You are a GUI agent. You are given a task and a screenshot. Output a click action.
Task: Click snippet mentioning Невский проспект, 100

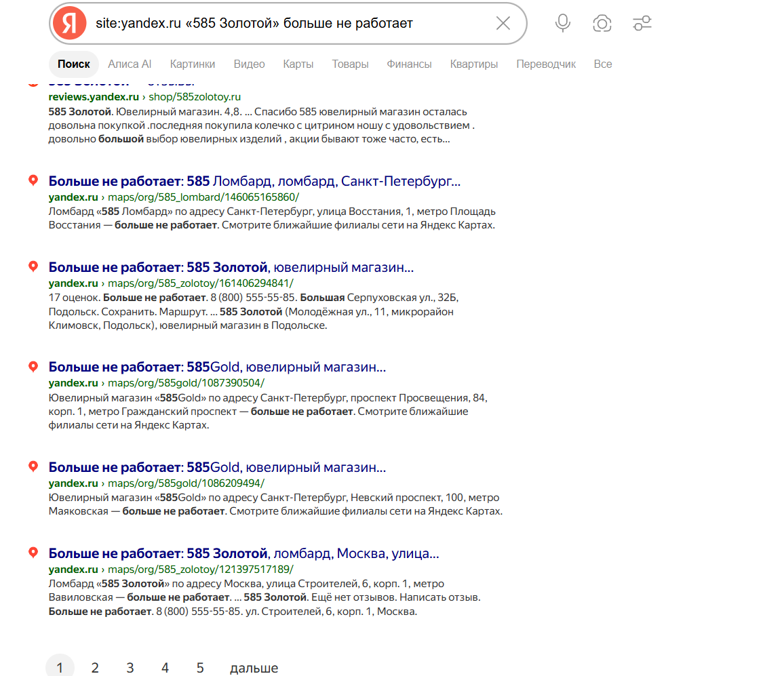click(x=275, y=504)
